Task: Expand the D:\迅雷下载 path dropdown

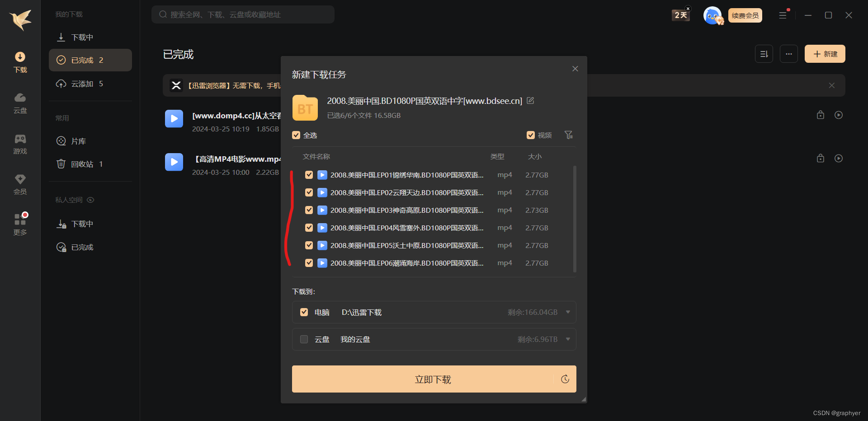Action: coord(568,312)
